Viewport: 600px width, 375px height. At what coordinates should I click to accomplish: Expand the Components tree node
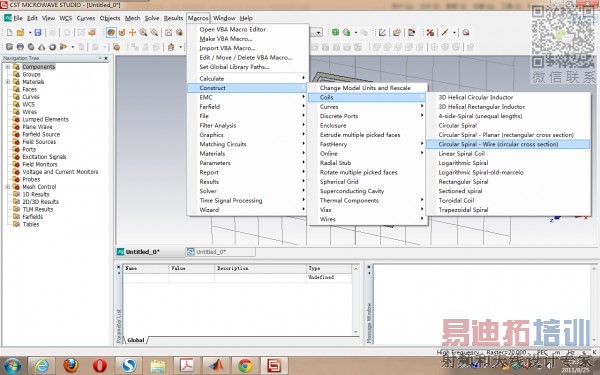tap(7, 67)
